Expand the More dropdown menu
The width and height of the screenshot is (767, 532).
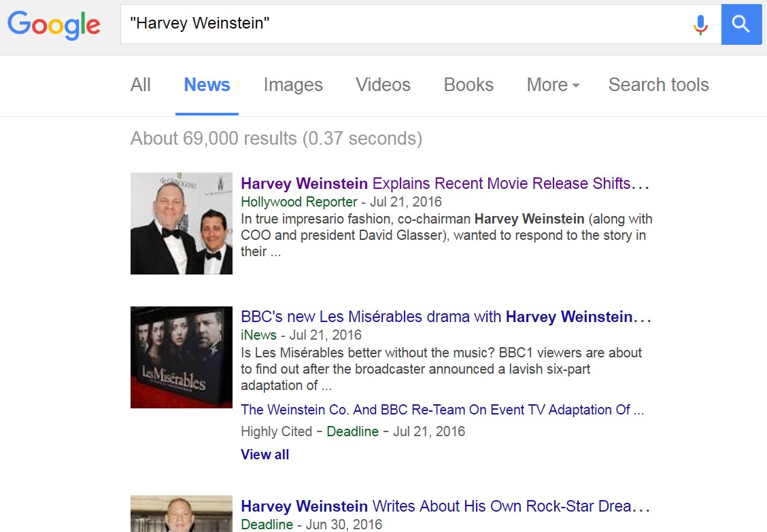553,85
